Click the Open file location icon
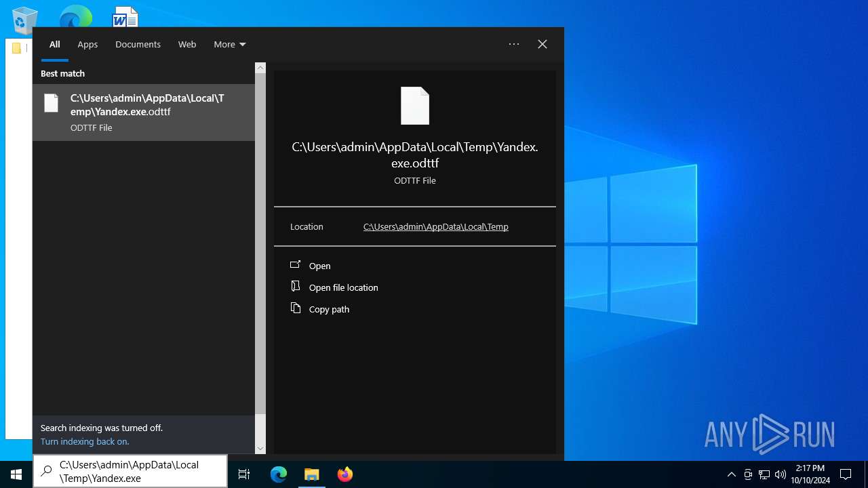Viewport: 868px width, 488px height. click(295, 287)
